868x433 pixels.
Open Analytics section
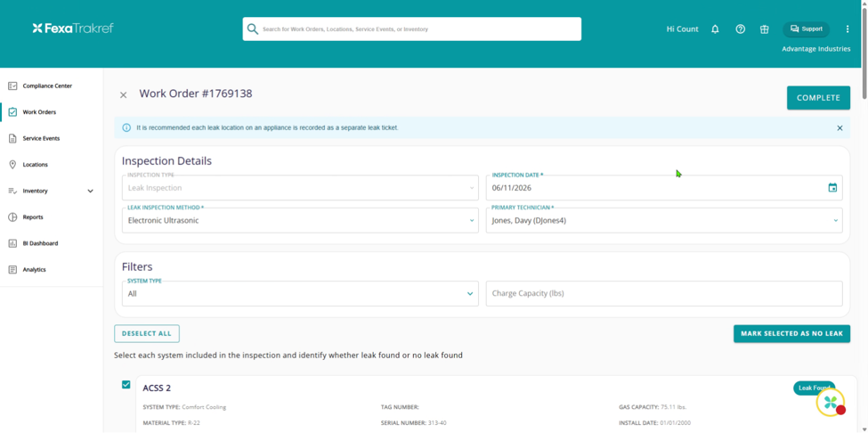35,270
